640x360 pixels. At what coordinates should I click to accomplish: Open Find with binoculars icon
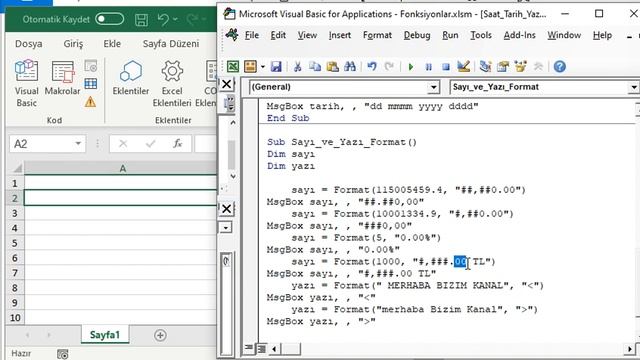tap(350, 66)
